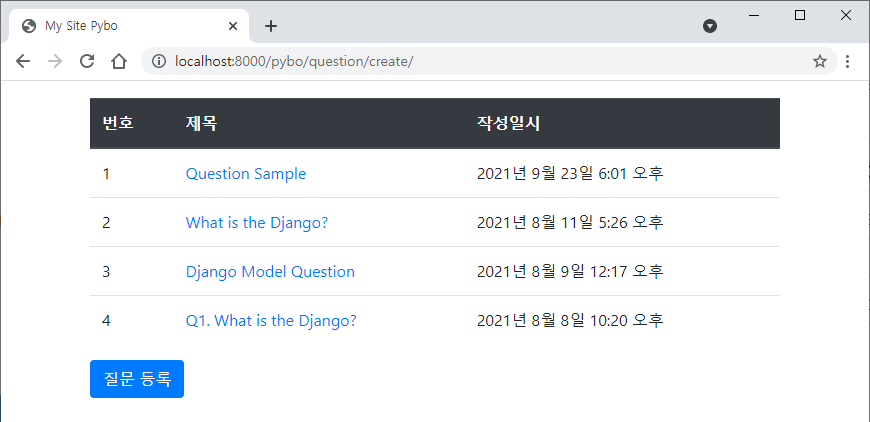Select the date 2021년 8월 9일 12:17 오후

[x=570, y=272]
